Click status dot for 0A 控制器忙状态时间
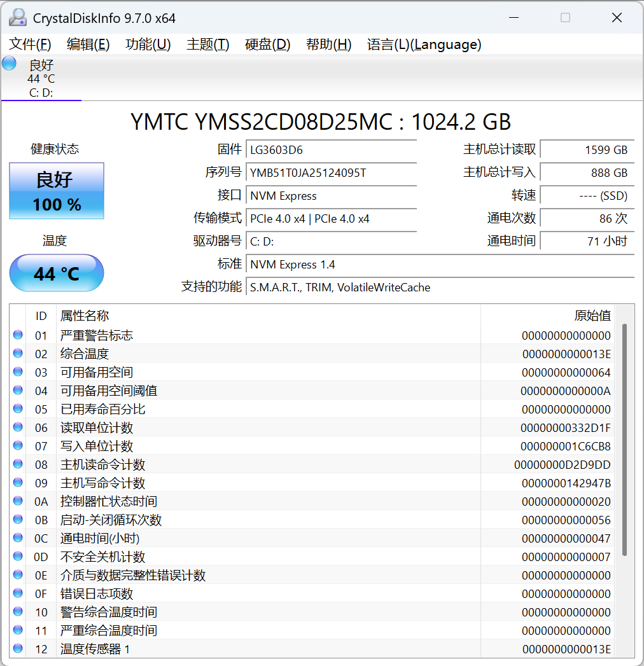Image resolution: width=644 pixels, height=666 pixels. [x=18, y=501]
